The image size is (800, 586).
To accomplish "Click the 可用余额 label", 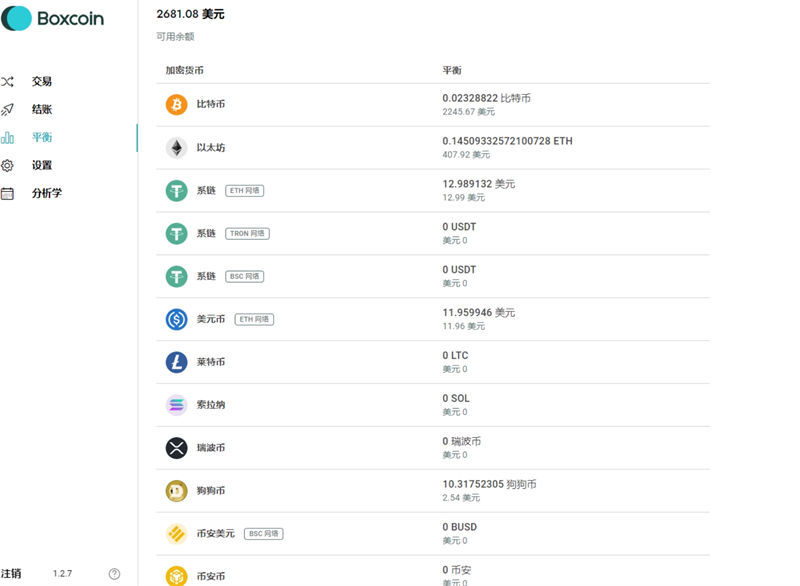I will tap(175, 37).
